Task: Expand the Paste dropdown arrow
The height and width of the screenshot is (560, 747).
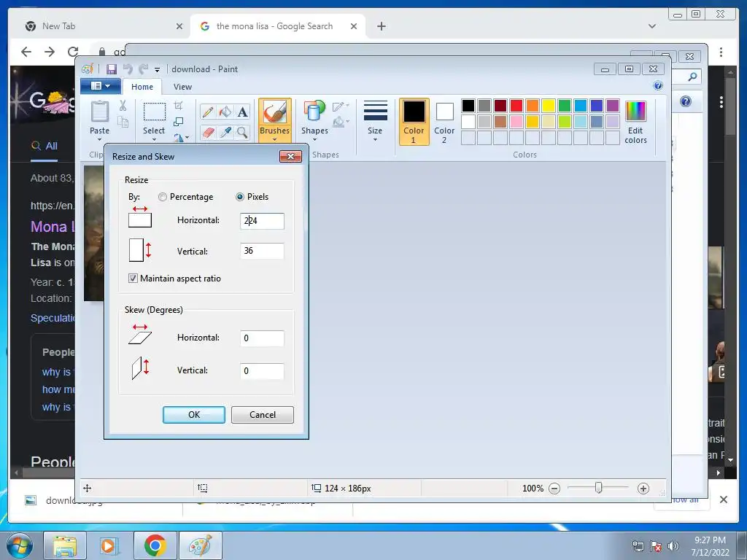Action: coord(99,139)
